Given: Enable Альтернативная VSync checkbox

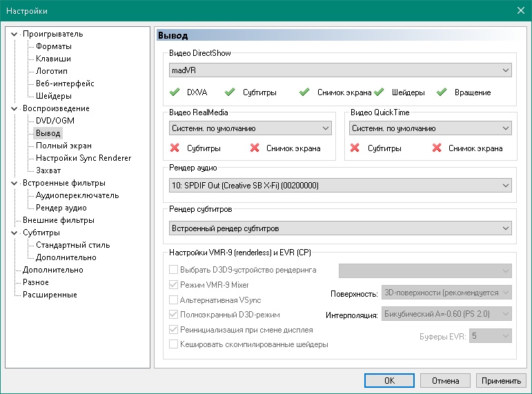Looking at the screenshot, I should point(173,300).
